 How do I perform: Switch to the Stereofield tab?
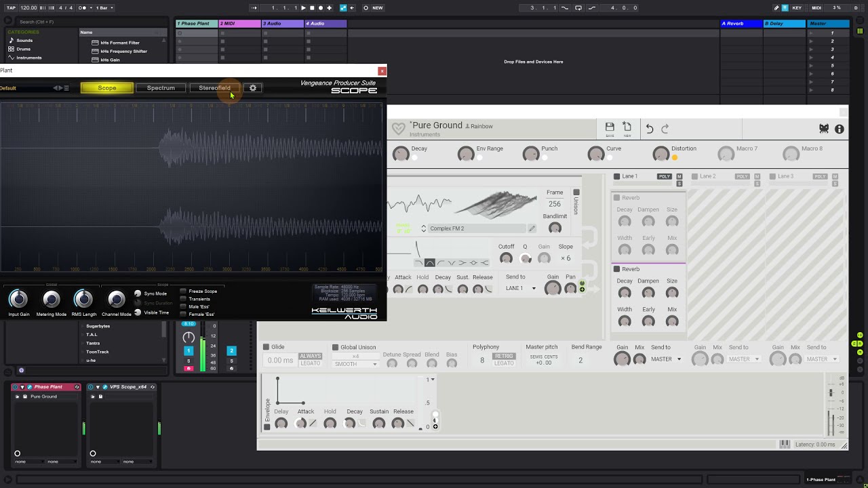214,88
